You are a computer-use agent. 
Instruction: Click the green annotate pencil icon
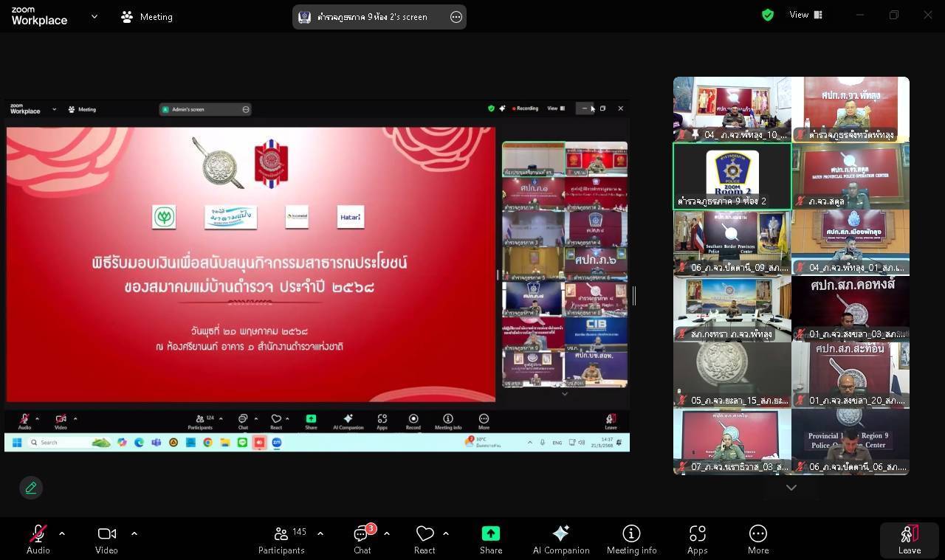coord(31,488)
